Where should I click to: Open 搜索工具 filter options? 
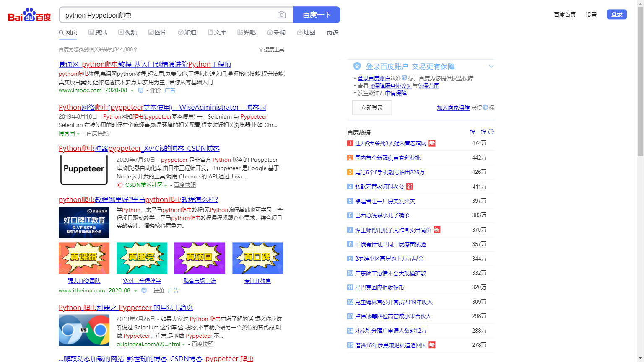pyautogui.click(x=271, y=49)
